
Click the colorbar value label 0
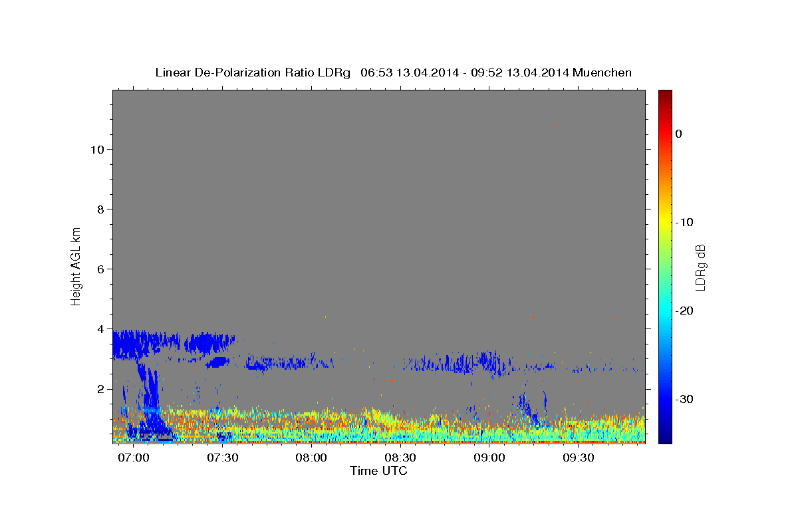pyautogui.click(x=679, y=134)
